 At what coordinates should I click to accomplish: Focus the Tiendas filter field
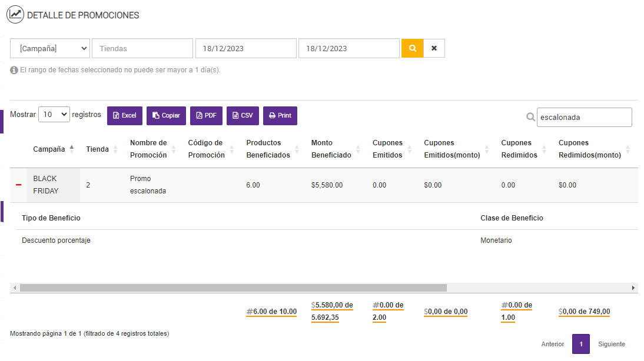click(142, 48)
